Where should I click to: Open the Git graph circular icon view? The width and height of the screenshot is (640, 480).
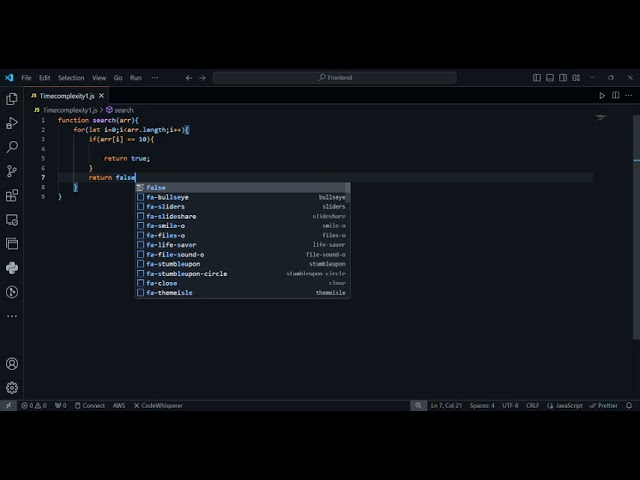point(12,292)
